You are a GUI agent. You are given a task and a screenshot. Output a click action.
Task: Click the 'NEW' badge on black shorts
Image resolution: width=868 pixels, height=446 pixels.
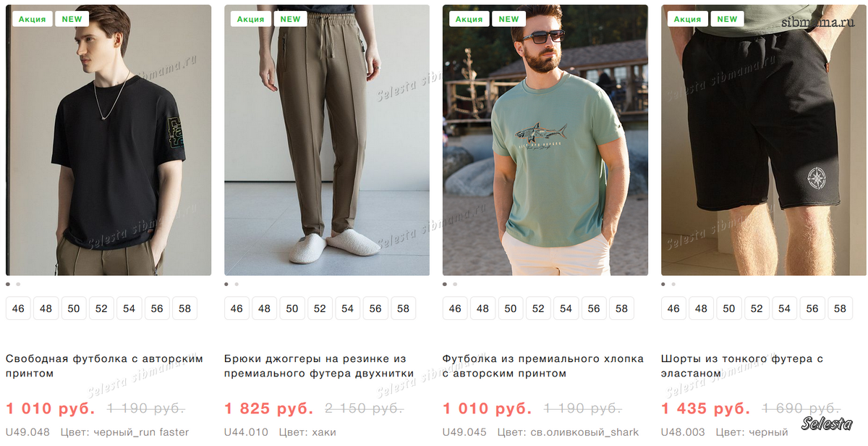coord(727,19)
